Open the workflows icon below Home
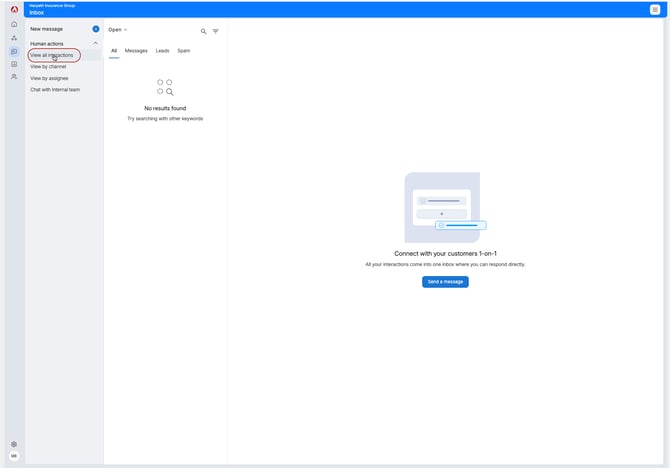Image resolution: width=670 pixels, height=468 pixels. click(14, 38)
